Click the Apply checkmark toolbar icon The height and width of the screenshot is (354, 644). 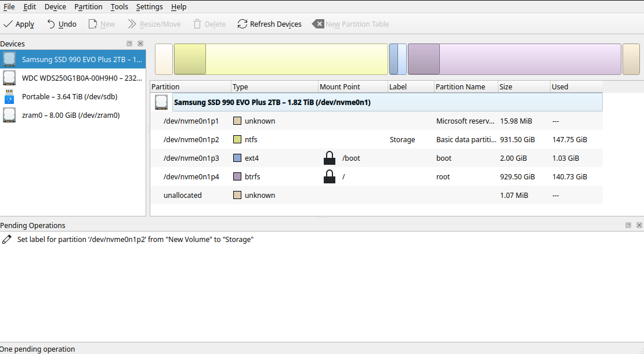(8, 24)
